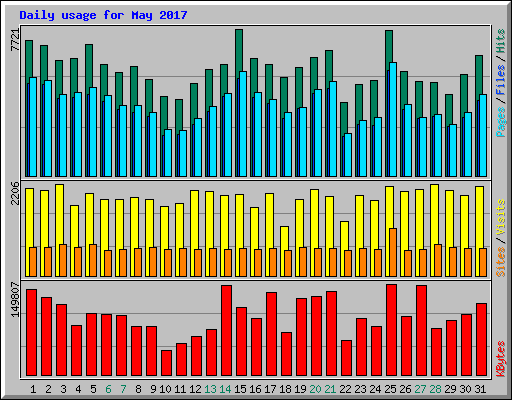Click the Sites legend label
512x400 pixels.
[501, 262]
